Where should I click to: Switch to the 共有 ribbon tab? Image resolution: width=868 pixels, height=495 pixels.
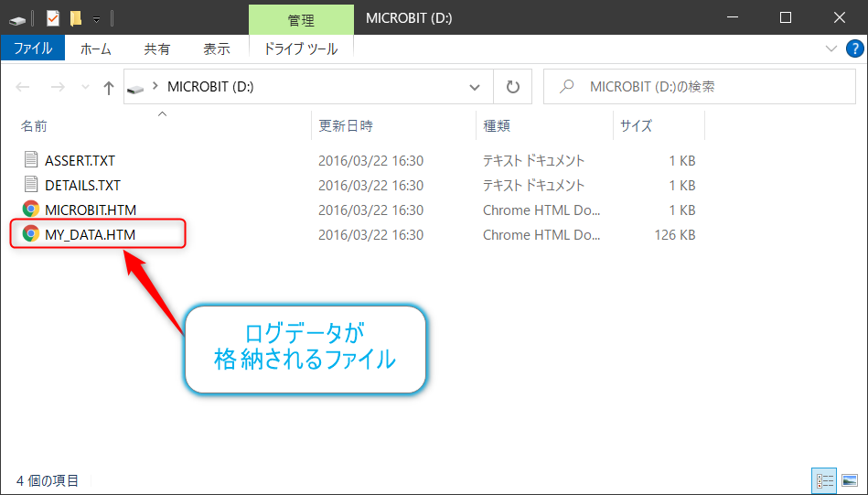[156, 48]
